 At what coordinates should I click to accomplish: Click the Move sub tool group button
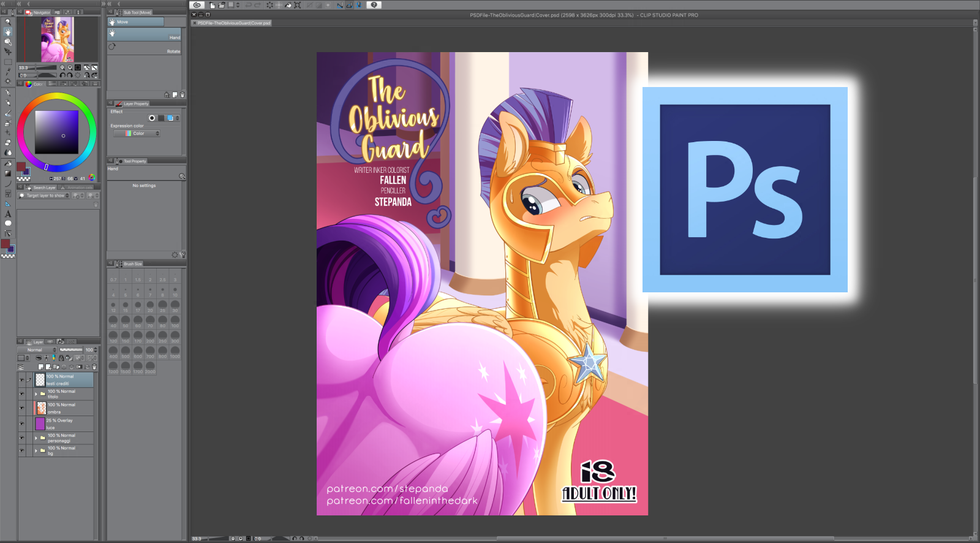[136, 22]
